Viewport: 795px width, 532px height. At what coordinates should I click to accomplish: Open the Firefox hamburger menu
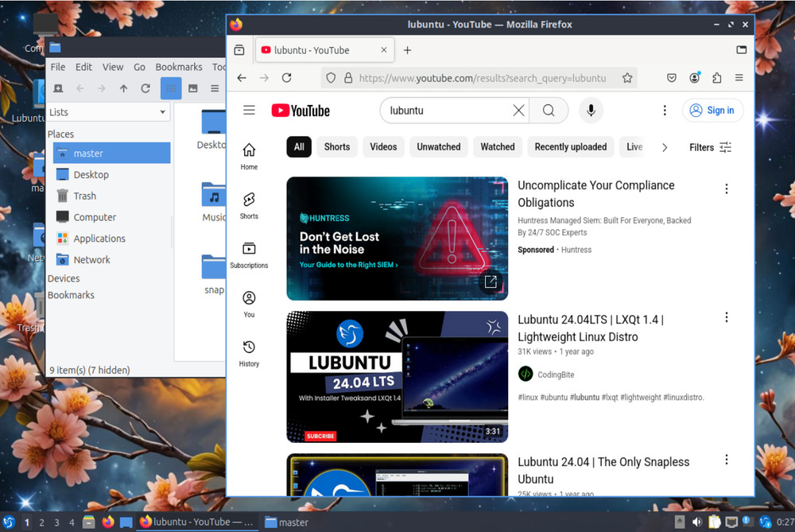739,78
